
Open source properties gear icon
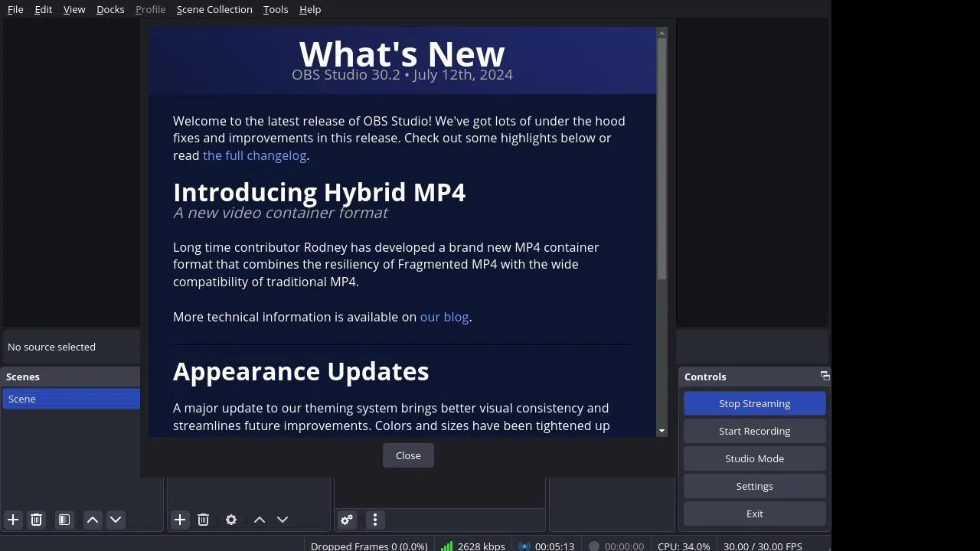[x=231, y=520]
